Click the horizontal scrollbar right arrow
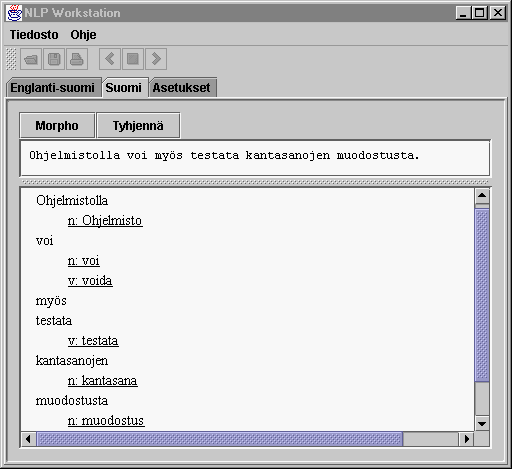This screenshot has height=469, width=512. point(467,439)
